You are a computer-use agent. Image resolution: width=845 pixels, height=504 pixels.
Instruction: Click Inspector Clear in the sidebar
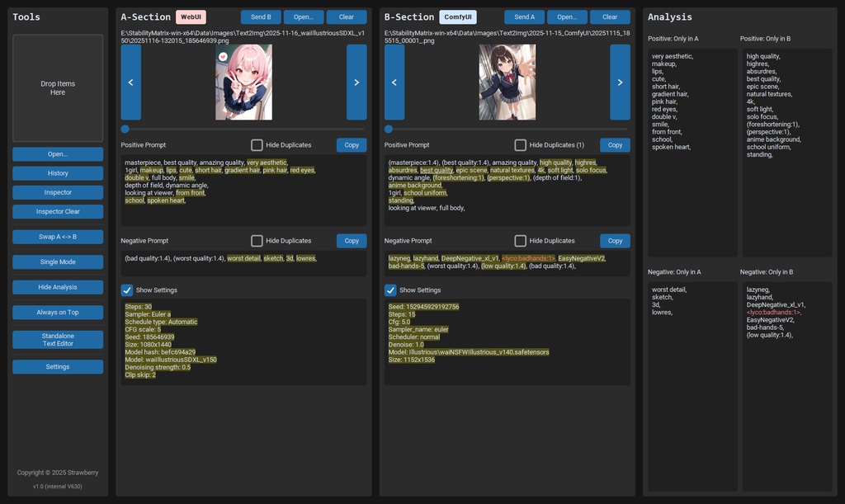pyautogui.click(x=57, y=211)
